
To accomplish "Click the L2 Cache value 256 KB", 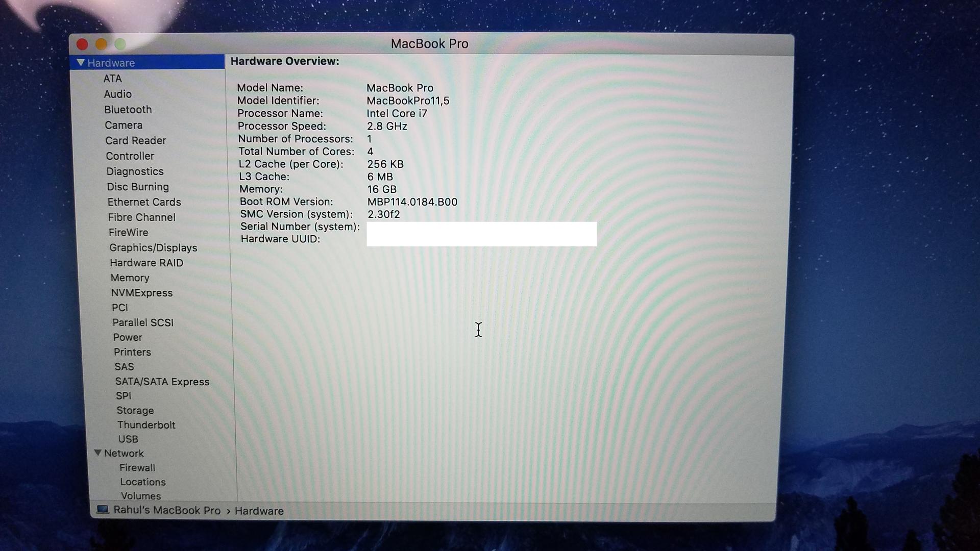I will [x=385, y=164].
